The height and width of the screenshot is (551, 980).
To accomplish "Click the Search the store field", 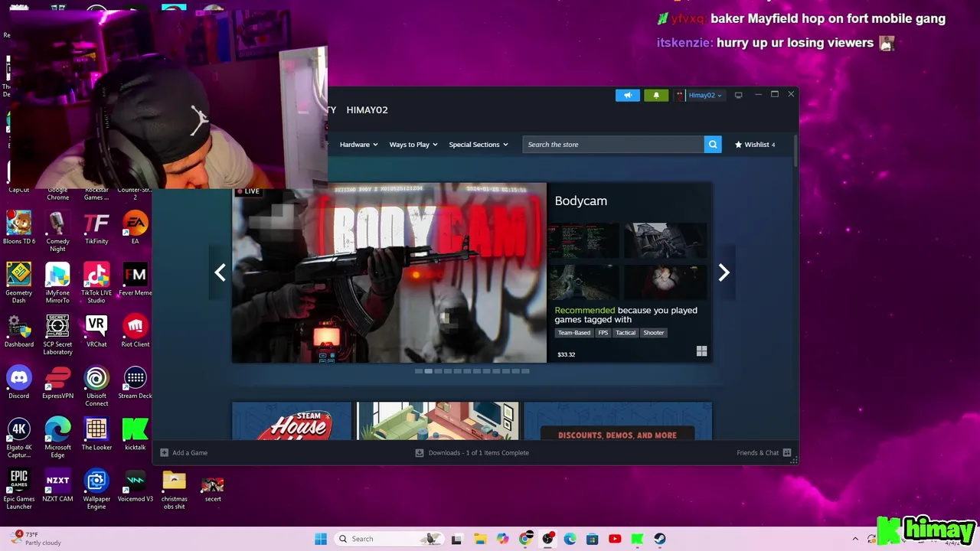I will [613, 145].
